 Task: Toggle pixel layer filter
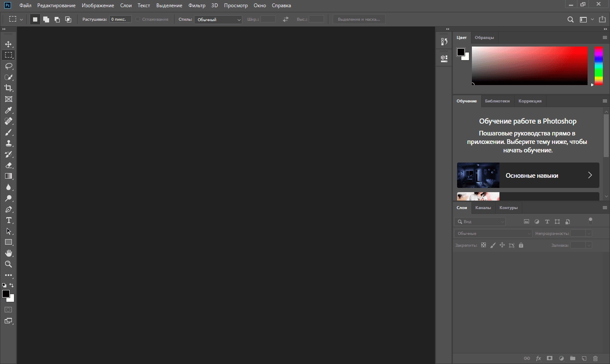(x=527, y=221)
